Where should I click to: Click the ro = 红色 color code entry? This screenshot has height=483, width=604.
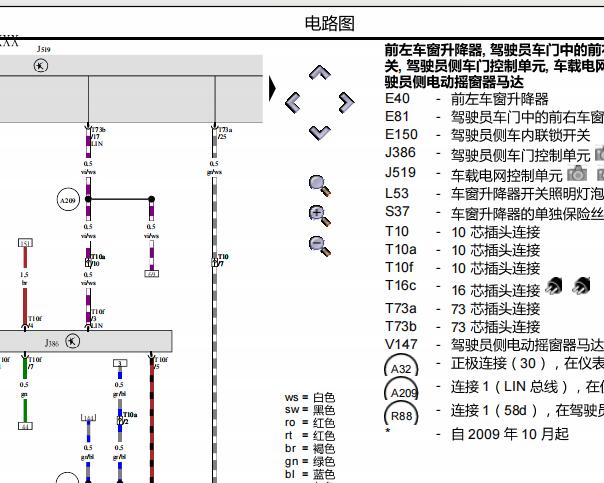310,423
